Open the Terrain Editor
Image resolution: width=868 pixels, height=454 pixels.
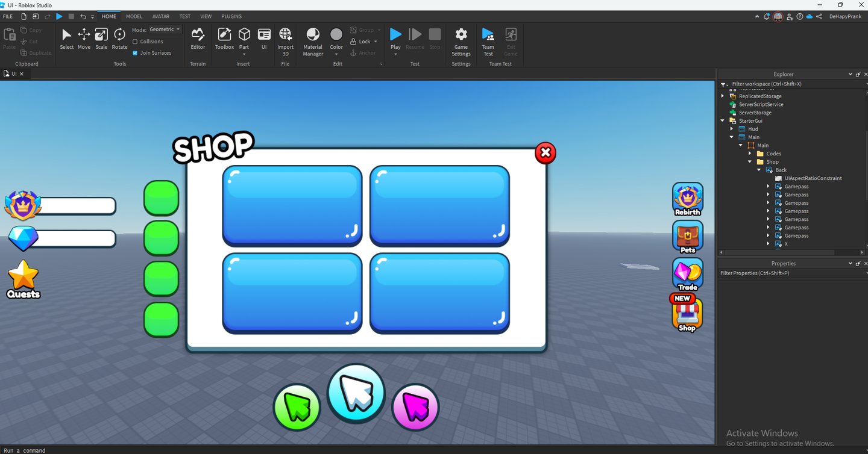click(198, 39)
